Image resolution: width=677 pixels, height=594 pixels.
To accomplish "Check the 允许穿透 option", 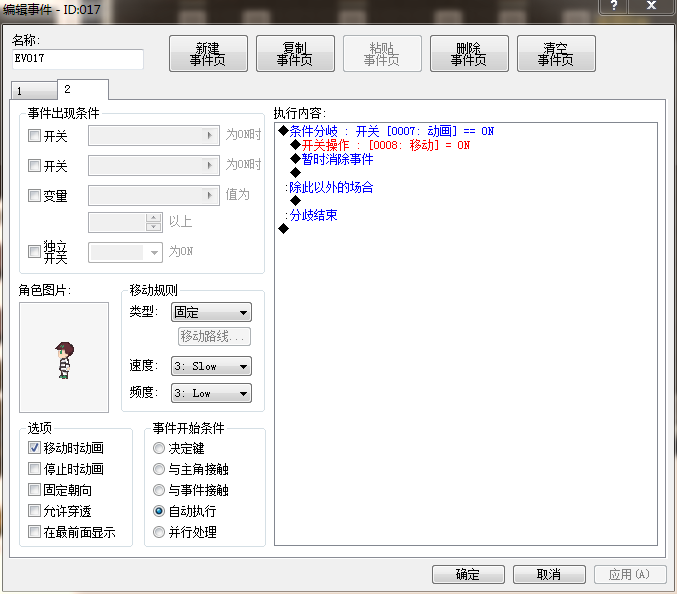I will (34, 511).
